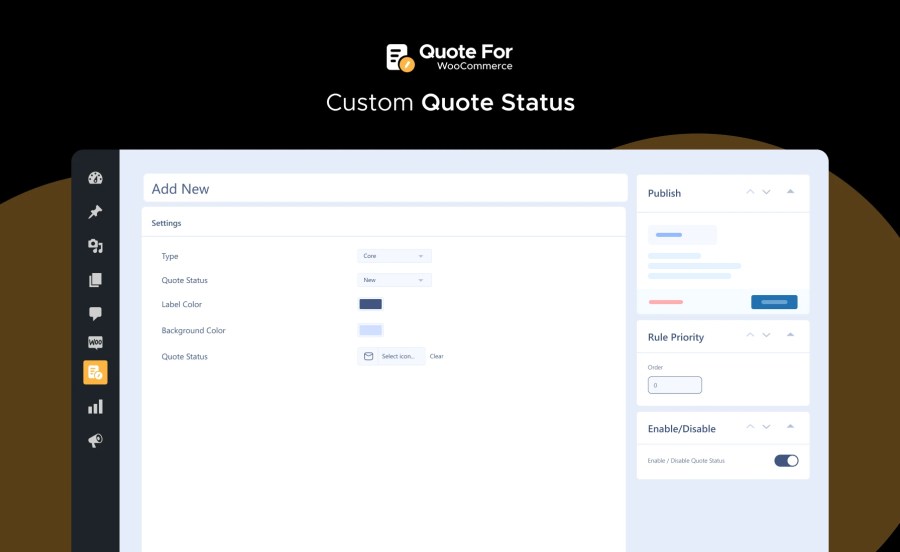900x552 pixels.
Task: Toggle the Enable / Disable Quote Status switch
Action: [786, 461]
